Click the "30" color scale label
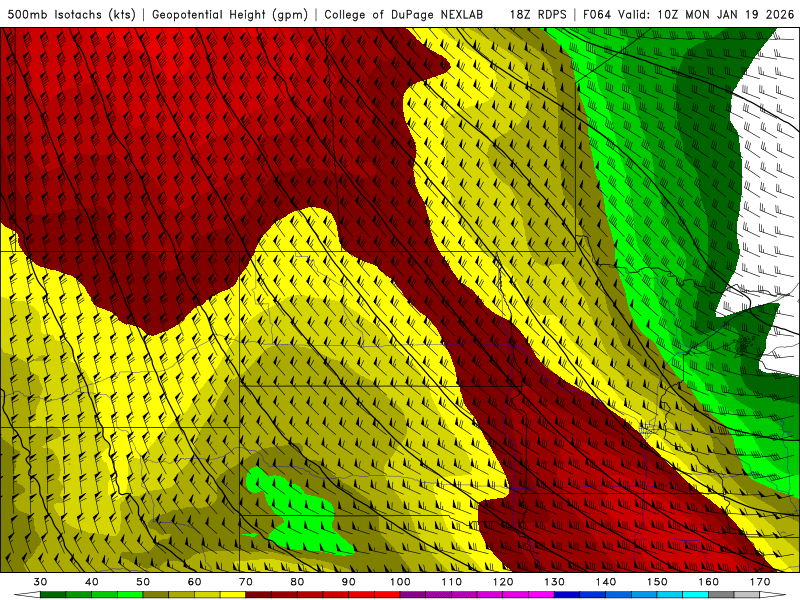This screenshot has height=600, width=800. coord(40,582)
